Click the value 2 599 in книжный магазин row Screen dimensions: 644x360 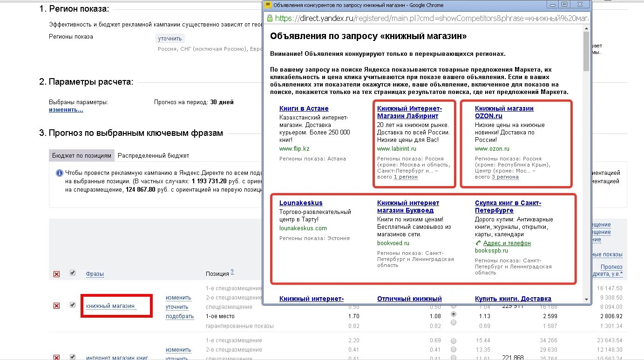click(549, 316)
